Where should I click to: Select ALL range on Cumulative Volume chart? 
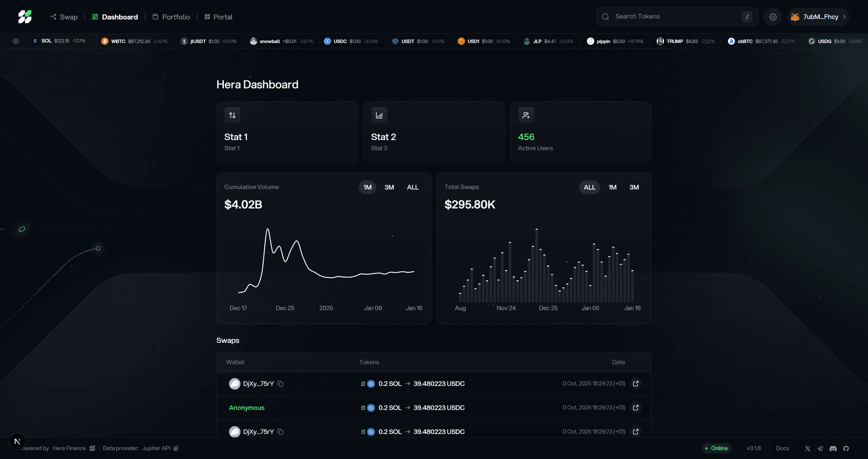click(412, 187)
